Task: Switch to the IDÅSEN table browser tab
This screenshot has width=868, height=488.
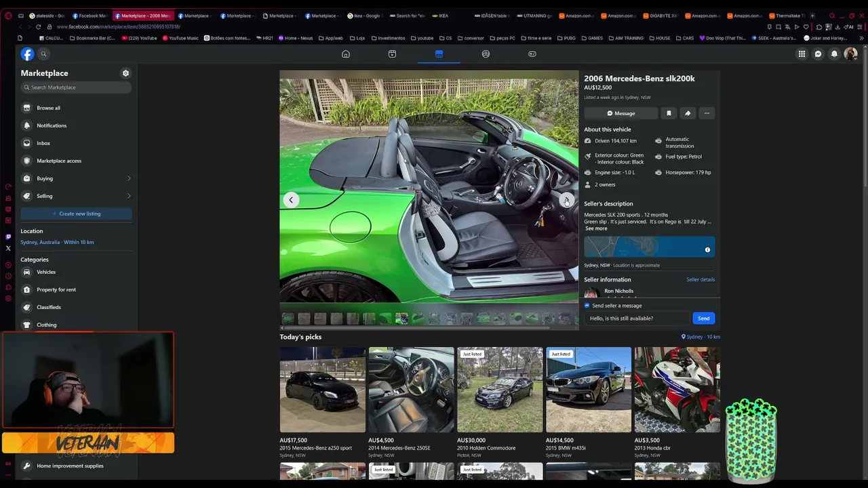Action: (492, 16)
